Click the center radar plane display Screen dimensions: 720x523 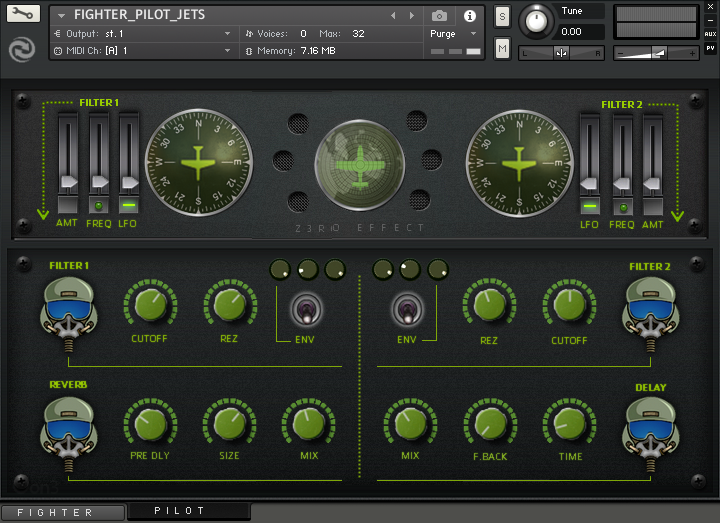[360, 165]
